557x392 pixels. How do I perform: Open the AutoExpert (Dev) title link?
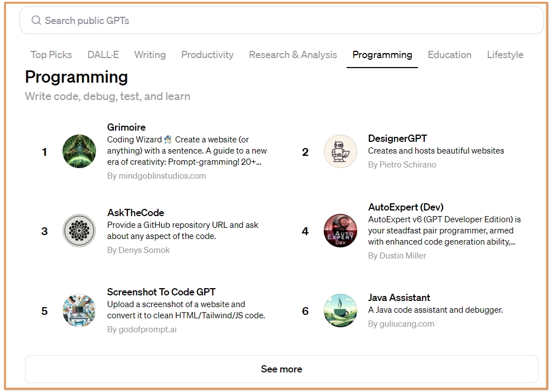point(406,207)
